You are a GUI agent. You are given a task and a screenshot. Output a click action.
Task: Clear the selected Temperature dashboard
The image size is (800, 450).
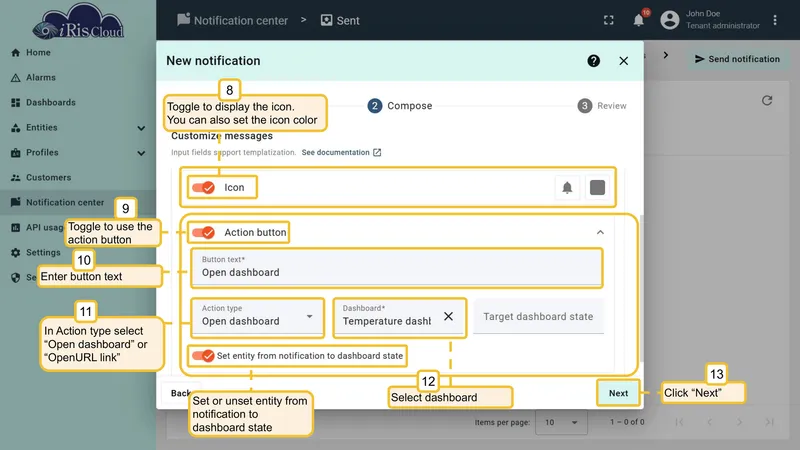[x=448, y=316]
